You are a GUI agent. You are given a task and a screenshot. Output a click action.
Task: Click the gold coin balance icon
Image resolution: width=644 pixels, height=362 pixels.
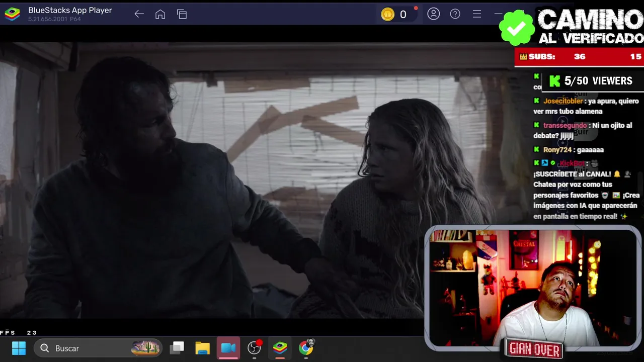(387, 15)
